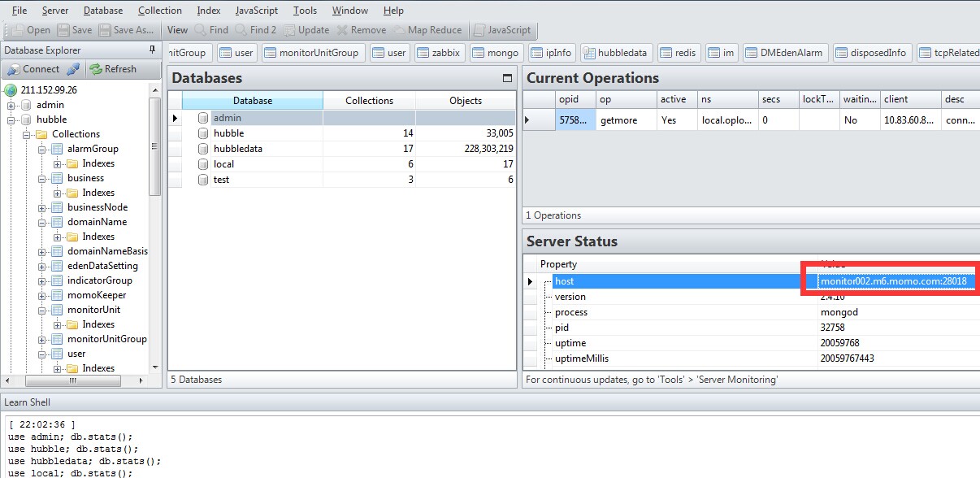The image size is (980, 478).
Task: Click the local database icon in grid
Action: click(x=203, y=164)
